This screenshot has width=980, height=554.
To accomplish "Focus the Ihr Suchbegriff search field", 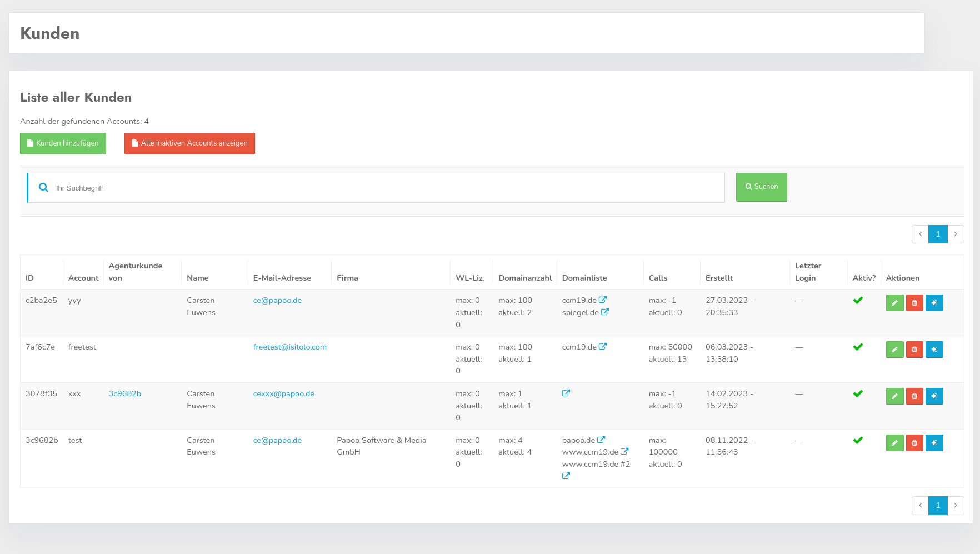I will point(383,188).
